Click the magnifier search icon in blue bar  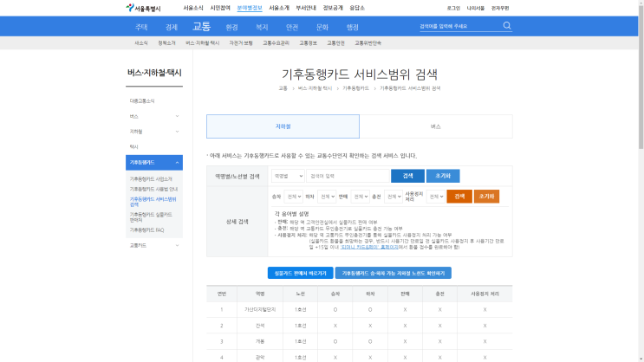pyautogui.click(x=507, y=26)
